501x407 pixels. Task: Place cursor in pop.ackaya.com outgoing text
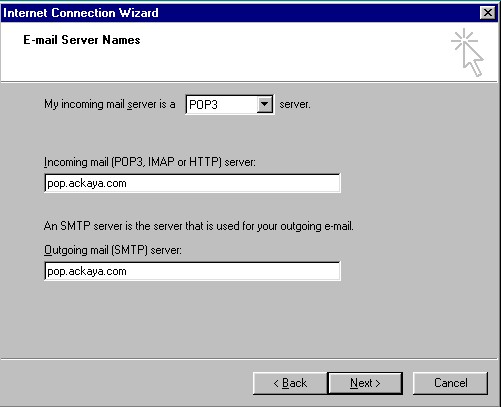point(87,271)
